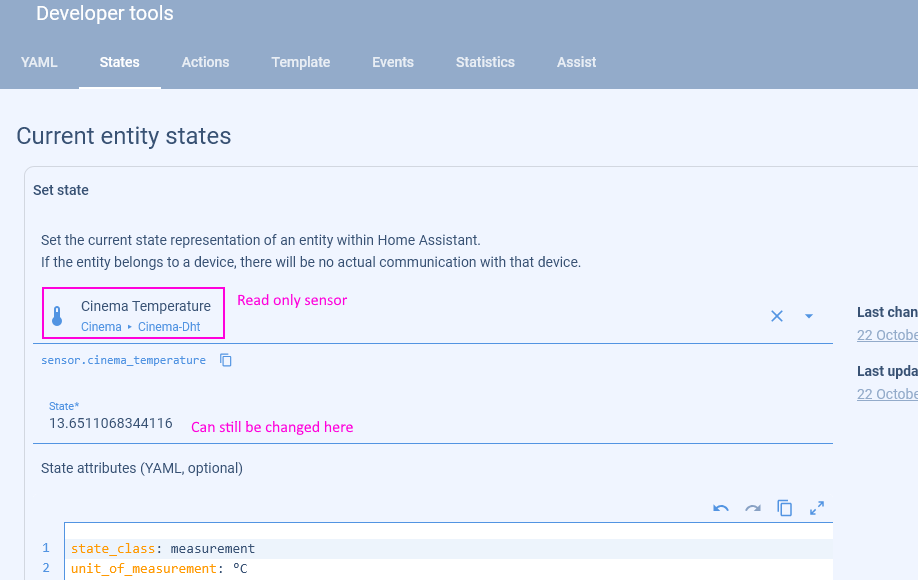Select the States tab
Viewport: 918px width, 580px height.
click(x=119, y=62)
